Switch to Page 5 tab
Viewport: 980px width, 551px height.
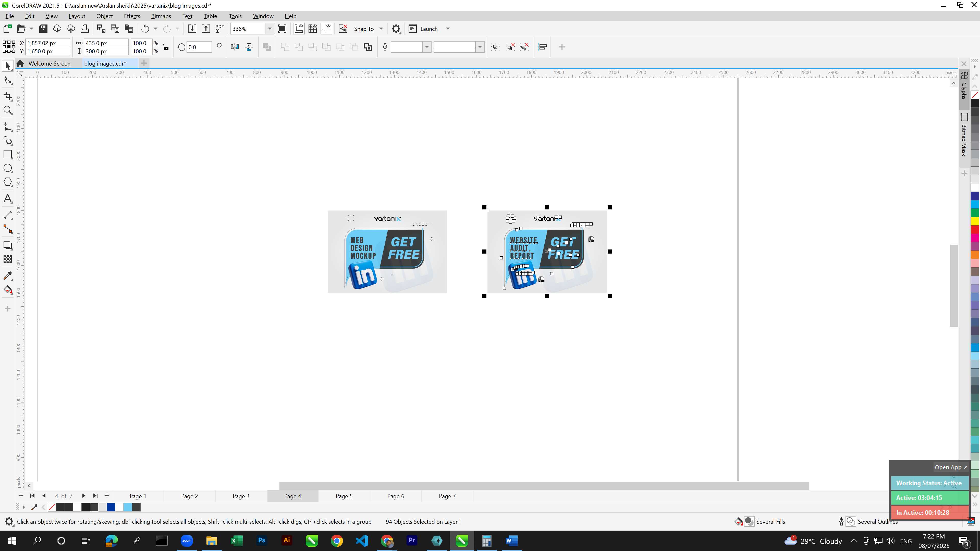coord(344,496)
